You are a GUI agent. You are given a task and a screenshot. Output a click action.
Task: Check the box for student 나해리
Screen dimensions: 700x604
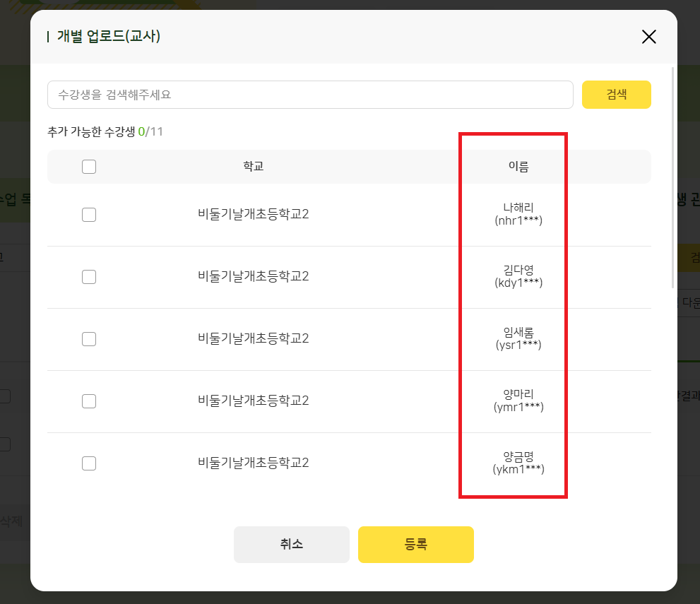click(89, 215)
